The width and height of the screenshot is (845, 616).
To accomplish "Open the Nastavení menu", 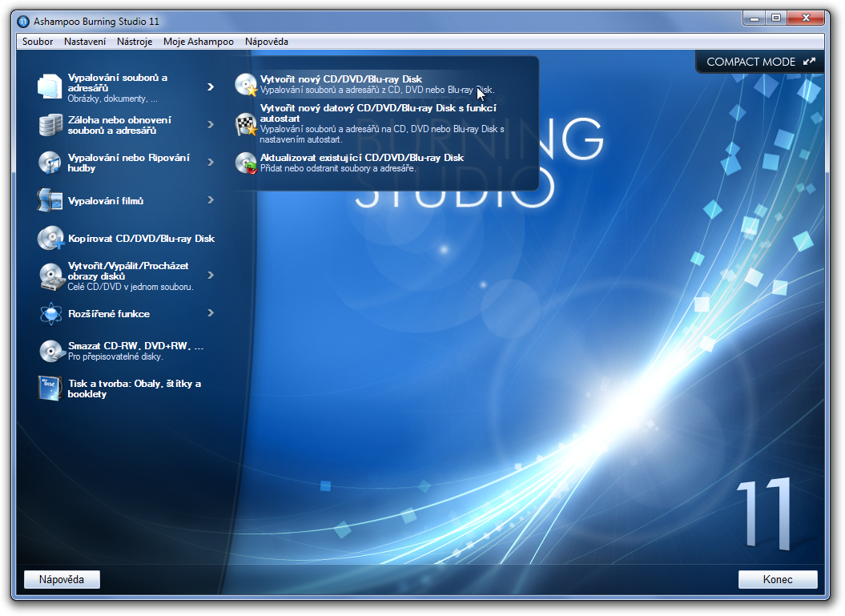I will 85,42.
